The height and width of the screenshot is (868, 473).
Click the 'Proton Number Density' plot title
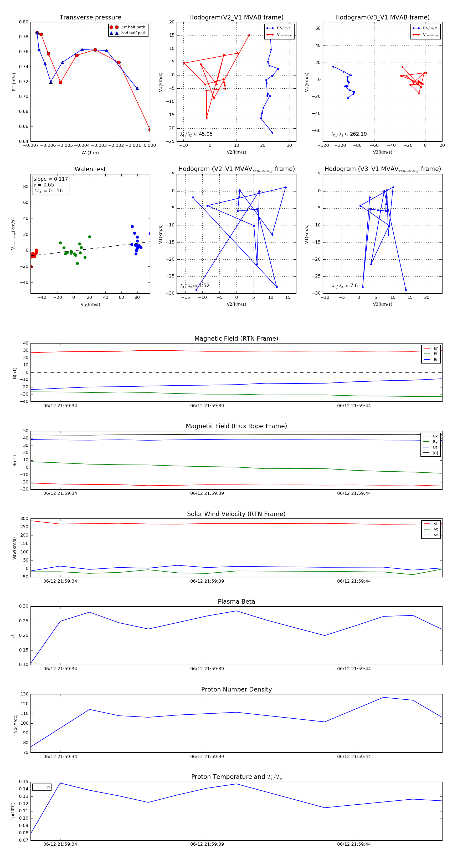click(x=236, y=689)
